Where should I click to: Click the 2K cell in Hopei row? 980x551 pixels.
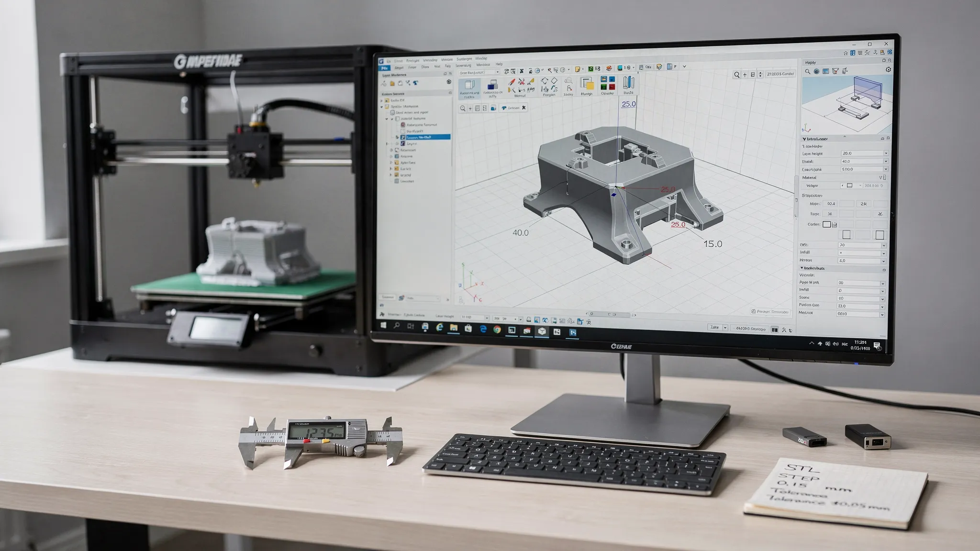click(864, 204)
